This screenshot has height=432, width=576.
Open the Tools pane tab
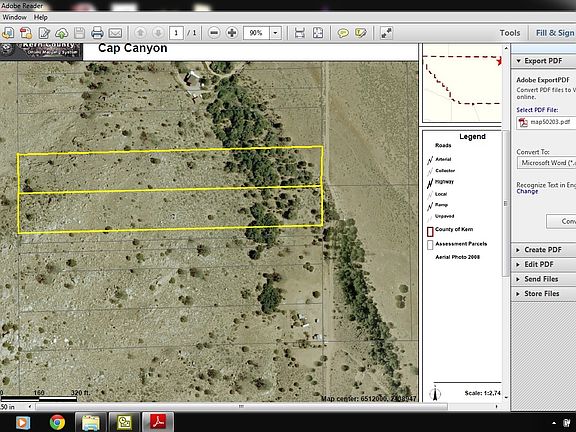pos(510,33)
